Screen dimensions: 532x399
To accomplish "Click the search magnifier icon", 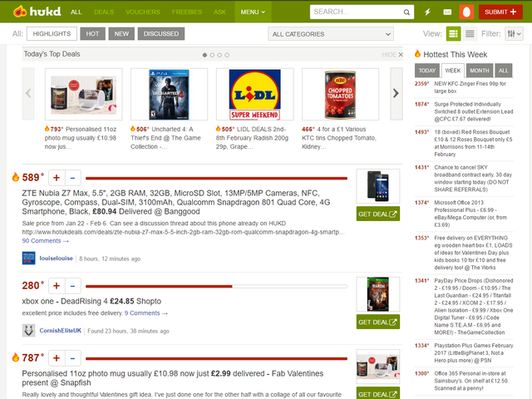I will 406,12.
